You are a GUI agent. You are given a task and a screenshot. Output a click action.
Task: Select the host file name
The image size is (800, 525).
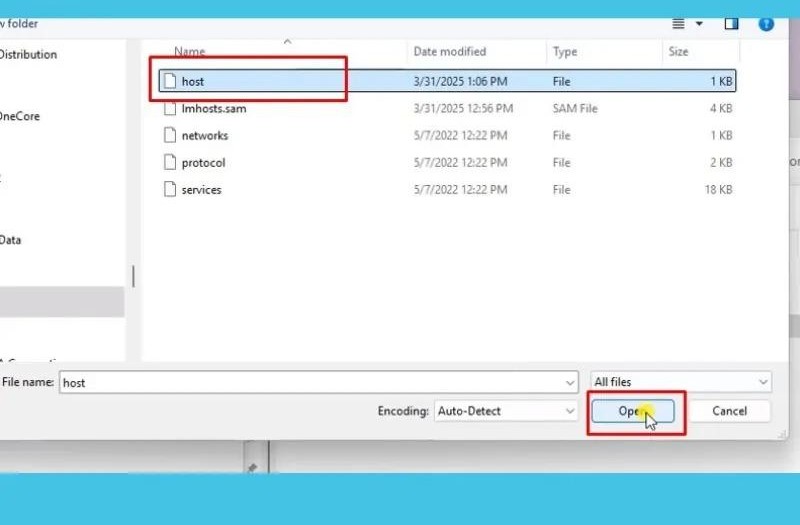(x=192, y=82)
